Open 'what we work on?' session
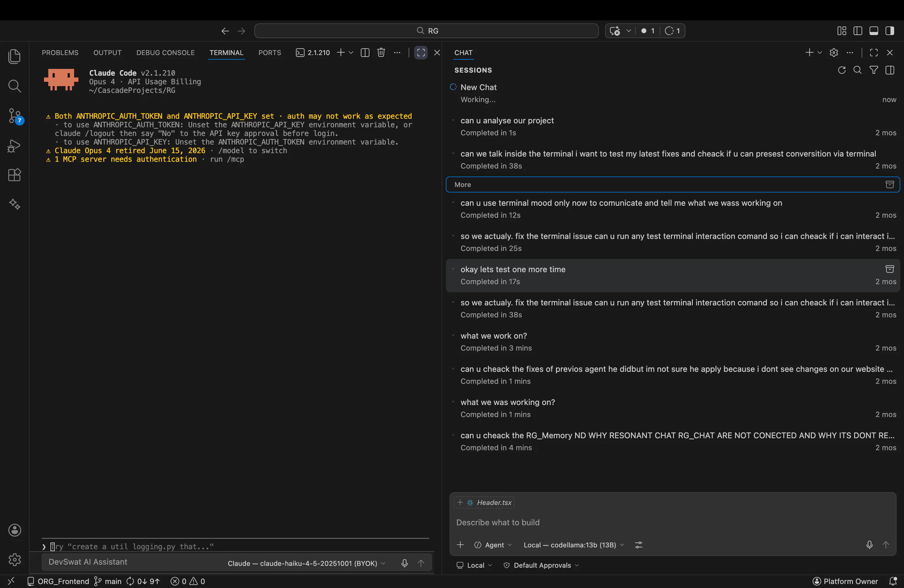 673,341
